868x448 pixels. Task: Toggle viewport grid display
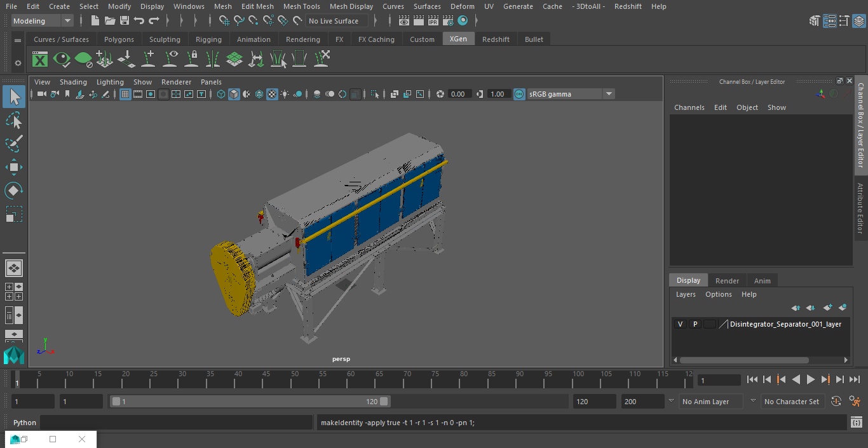[125, 94]
